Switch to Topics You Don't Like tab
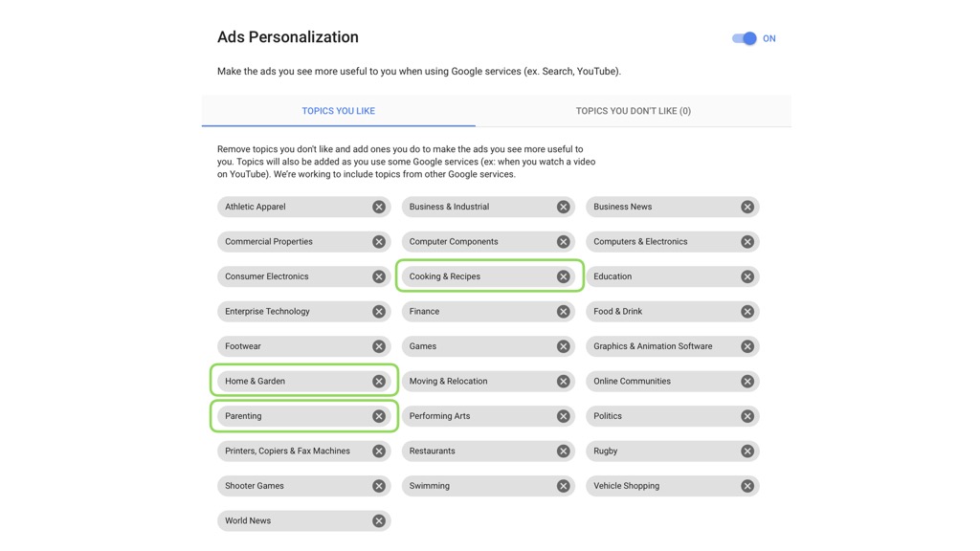The width and height of the screenshot is (980, 551). [634, 111]
